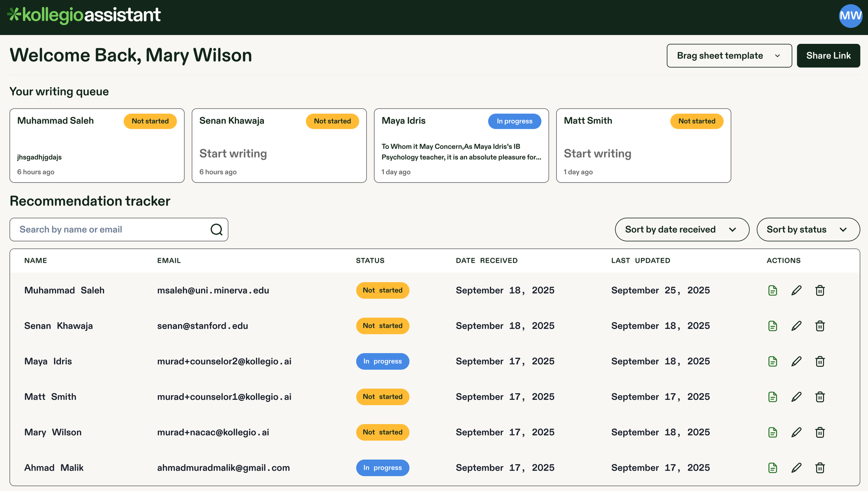Click the Not started badge on Matt Smith's row
868x491 pixels.
click(x=382, y=396)
